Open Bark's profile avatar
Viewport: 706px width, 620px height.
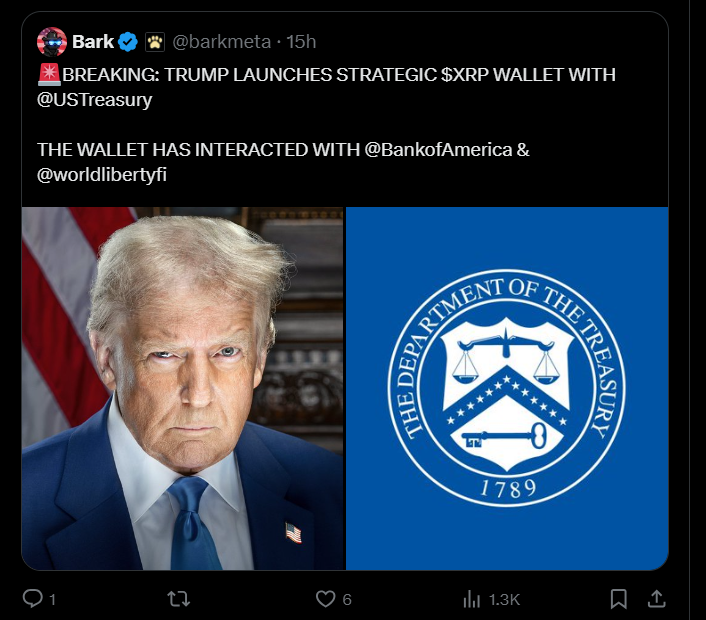[x=52, y=42]
